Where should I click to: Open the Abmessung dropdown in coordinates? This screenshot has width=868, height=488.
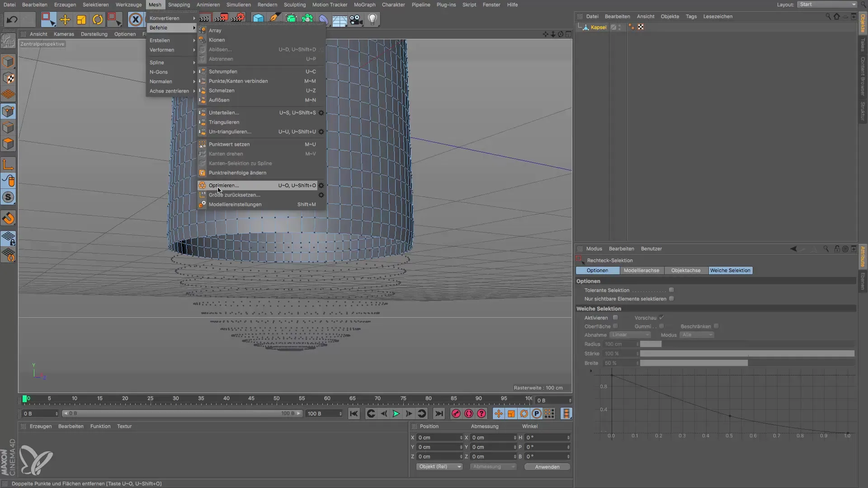(x=493, y=467)
